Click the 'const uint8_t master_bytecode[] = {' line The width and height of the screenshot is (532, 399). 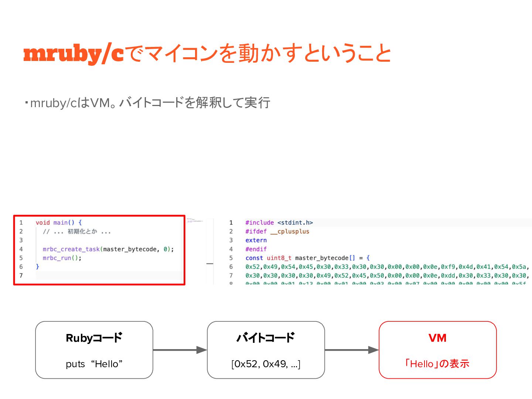click(x=307, y=258)
